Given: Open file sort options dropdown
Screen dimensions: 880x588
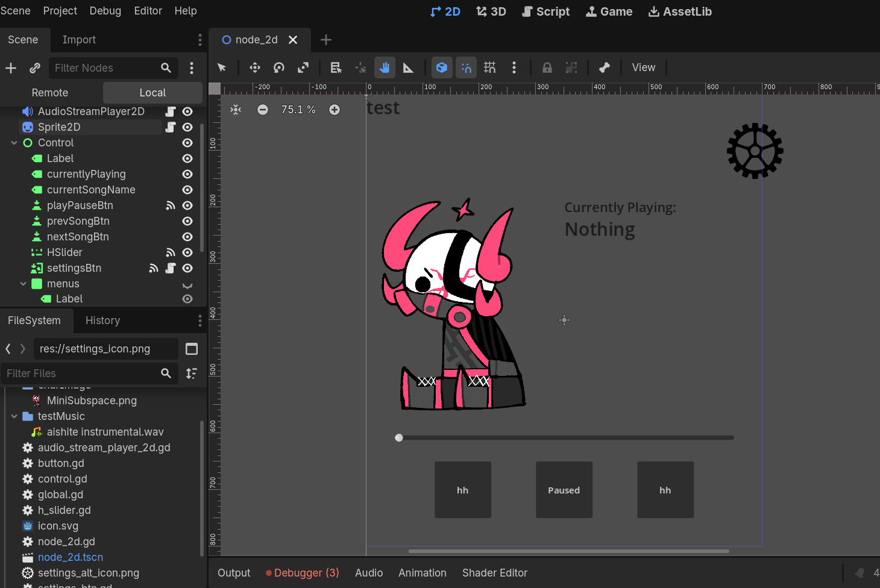Looking at the screenshot, I should click(192, 374).
